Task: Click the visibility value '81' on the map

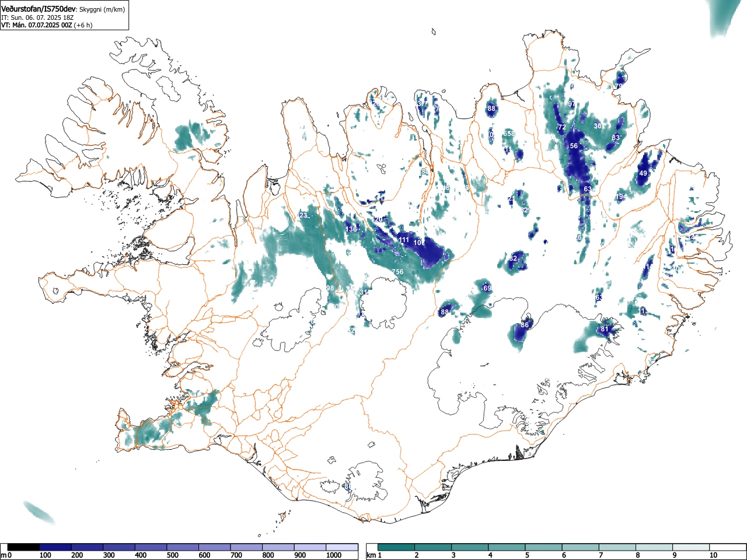Action: click(x=605, y=329)
